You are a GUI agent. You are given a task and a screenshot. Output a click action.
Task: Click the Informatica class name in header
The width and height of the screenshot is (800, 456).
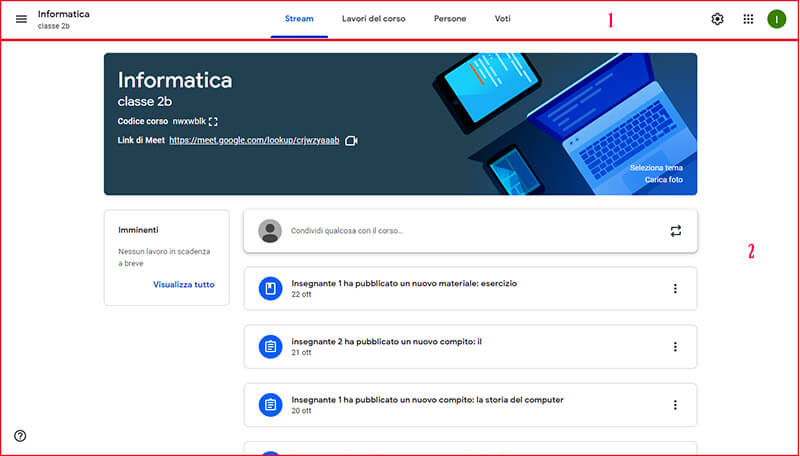(x=63, y=14)
